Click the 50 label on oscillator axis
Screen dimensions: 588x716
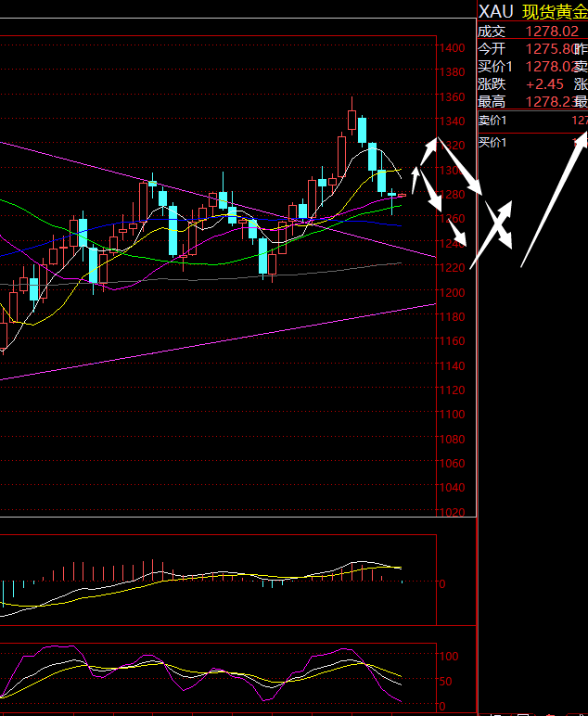tap(445, 682)
